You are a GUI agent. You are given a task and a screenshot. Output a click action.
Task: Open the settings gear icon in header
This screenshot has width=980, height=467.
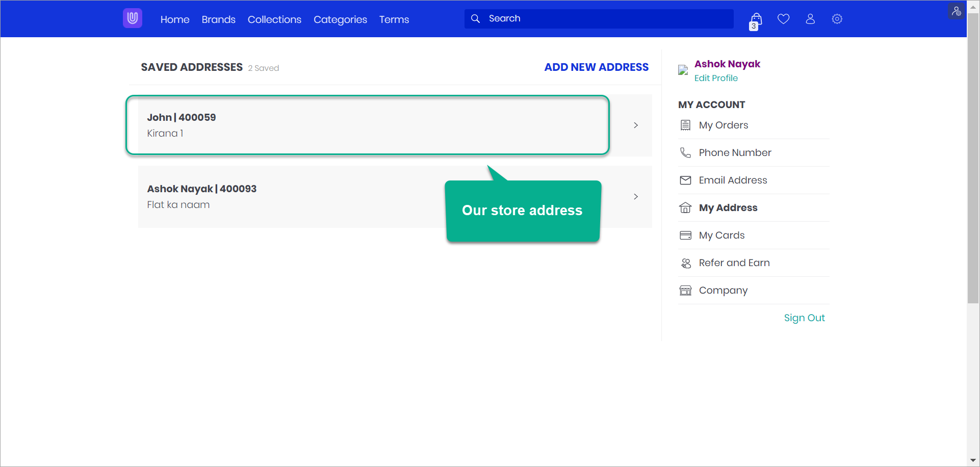[837, 19]
